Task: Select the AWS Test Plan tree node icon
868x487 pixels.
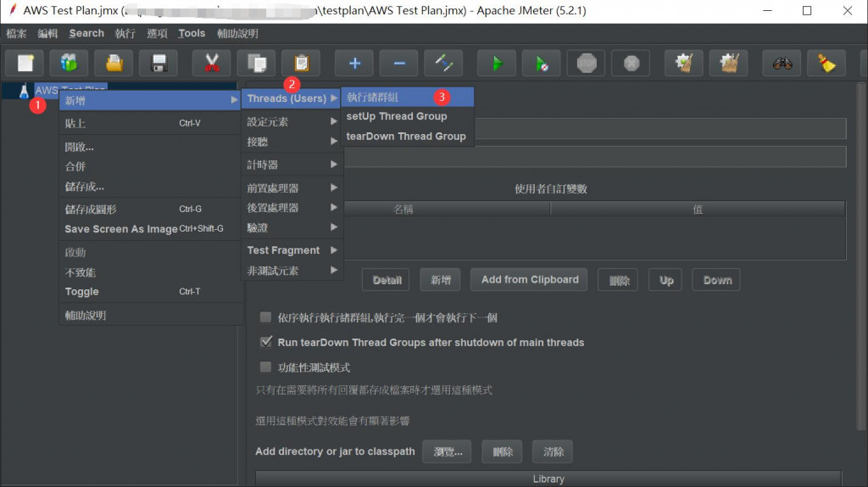Action: 24,91
